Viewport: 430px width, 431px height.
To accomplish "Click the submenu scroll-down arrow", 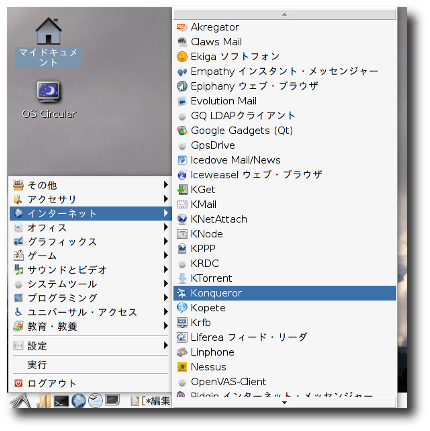I will [x=285, y=402].
